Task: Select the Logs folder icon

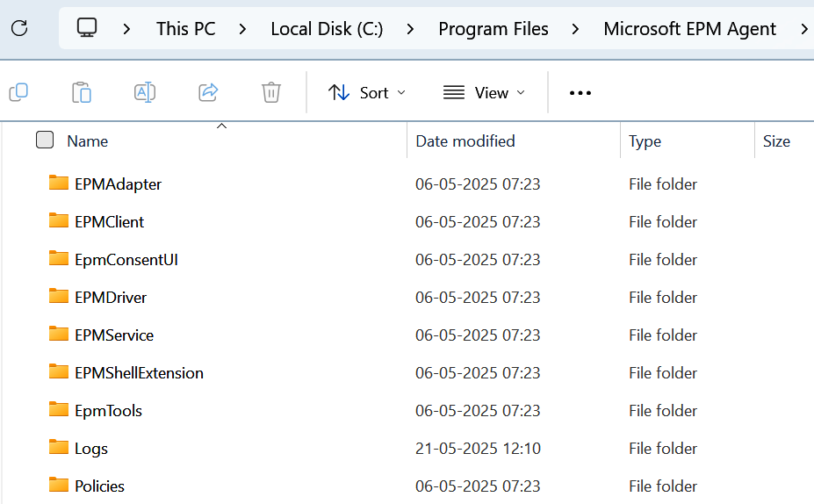Action: click(x=59, y=448)
